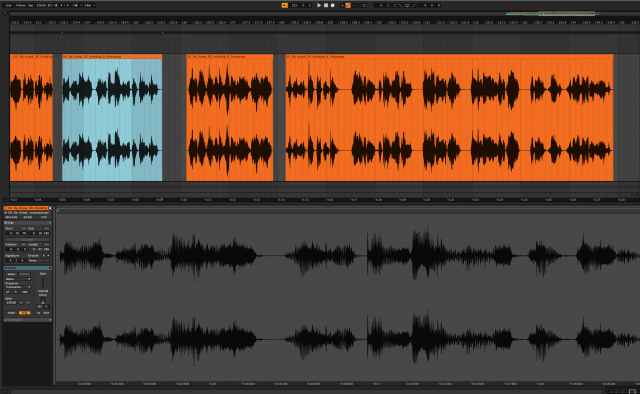Arm the Arrangement Record button
This screenshot has width=640, height=394.
(x=333, y=5)
